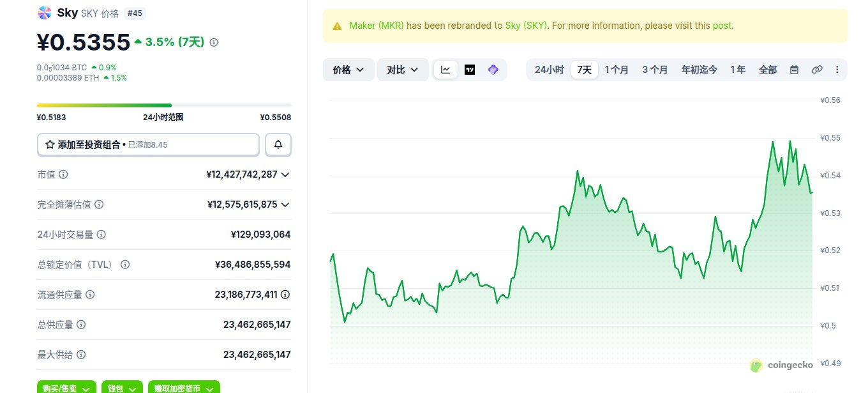Click the 已添加8.45 text
The image size is (868, 393).
click(x=147, y=145)
